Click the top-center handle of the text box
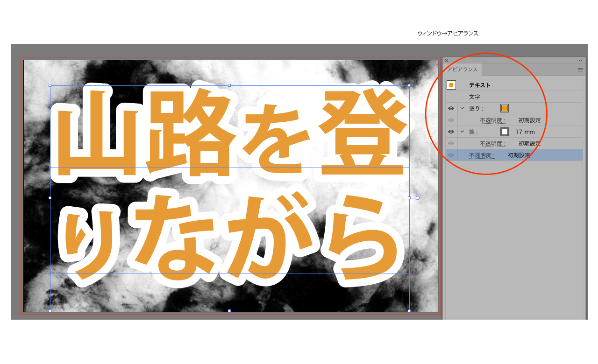The width and height of the screenshot is (598, 364). (229, 85)
